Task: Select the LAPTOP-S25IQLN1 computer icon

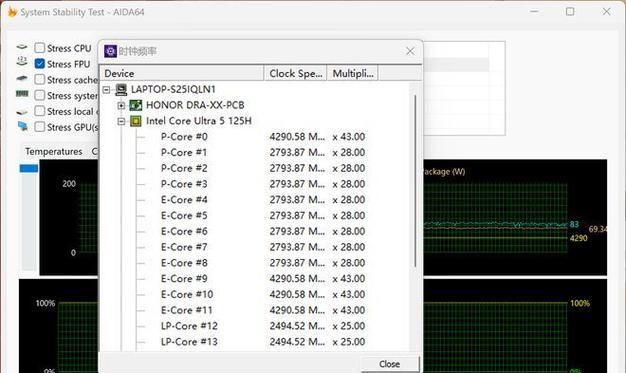Action: [121, 89]
